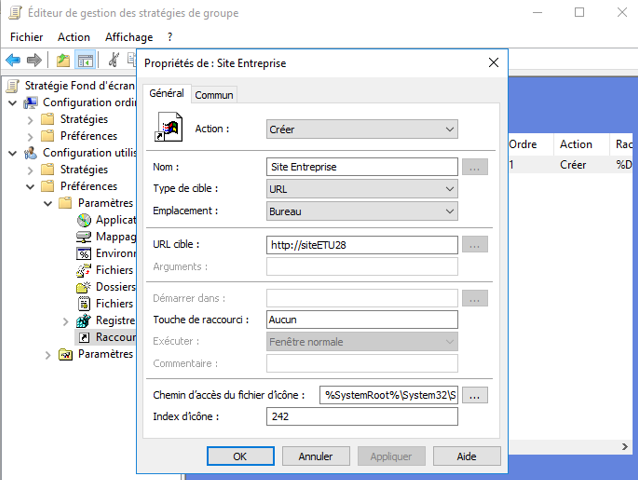Select the Registre node in the tree
This screenshot has width=638, height=480.
click(114, 320)
